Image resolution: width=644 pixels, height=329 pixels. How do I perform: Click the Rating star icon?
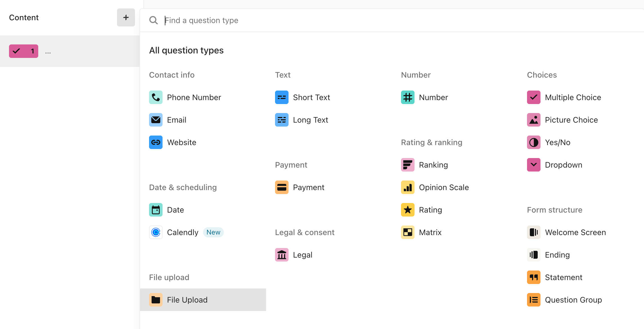click(x=408, y=210)
